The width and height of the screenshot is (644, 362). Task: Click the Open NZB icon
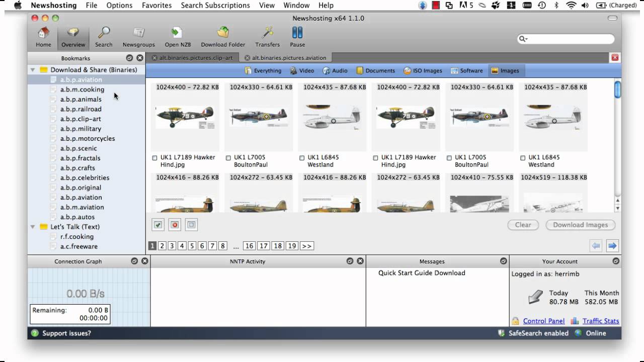click(178, 37)
